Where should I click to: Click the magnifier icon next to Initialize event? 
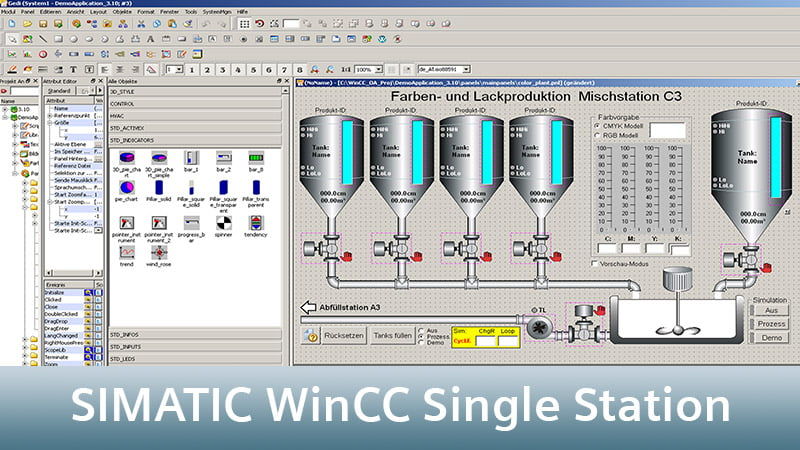88,293
